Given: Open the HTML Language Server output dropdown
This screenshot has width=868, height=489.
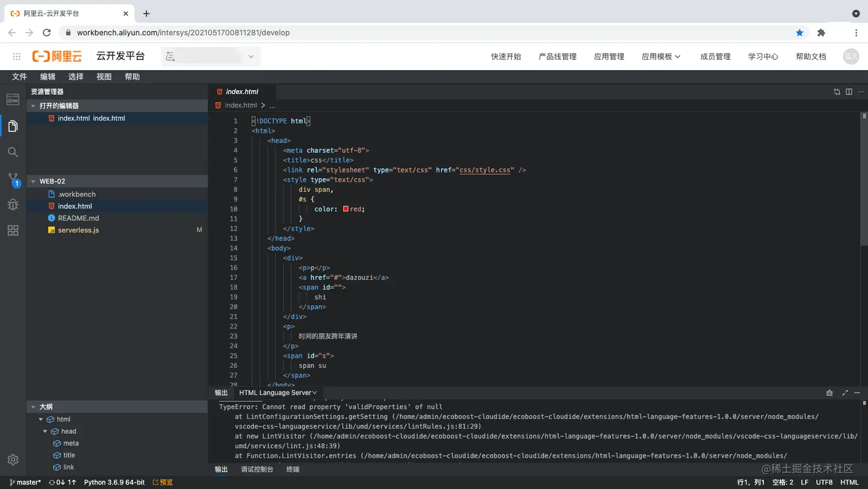Looking at the screenshot, I should [278, 393].
